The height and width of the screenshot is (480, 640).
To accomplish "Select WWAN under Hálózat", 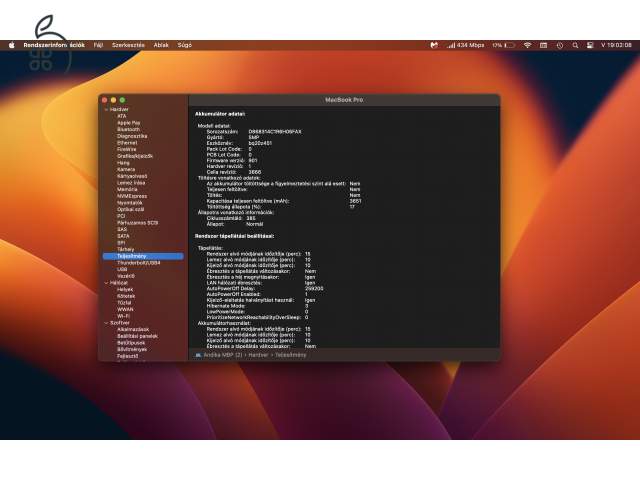I will (x=125, y=309).
